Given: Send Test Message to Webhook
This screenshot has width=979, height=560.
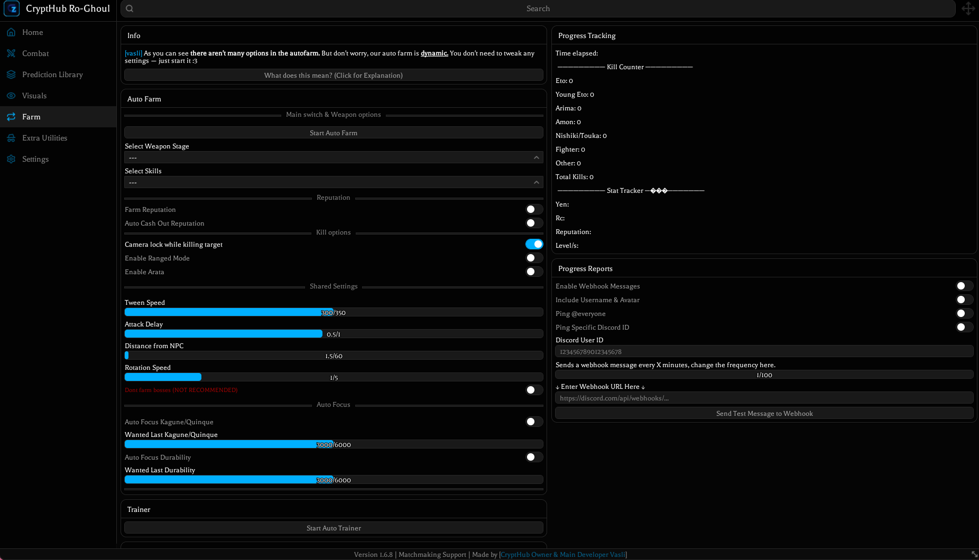Looking at the screenshot, I should point(764,413).
